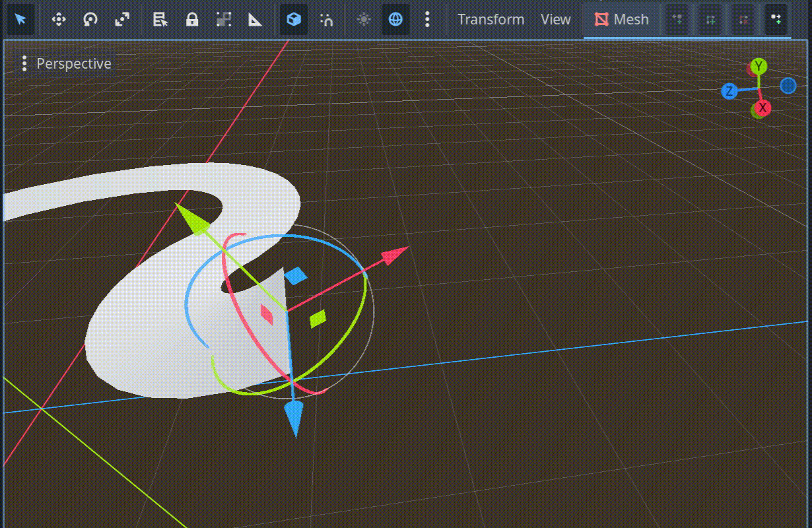The height and width of the screenshot is (528, 812).
Task: Snap view to Z axis circle
Action: pyautogui.click(x=729, y=91)
